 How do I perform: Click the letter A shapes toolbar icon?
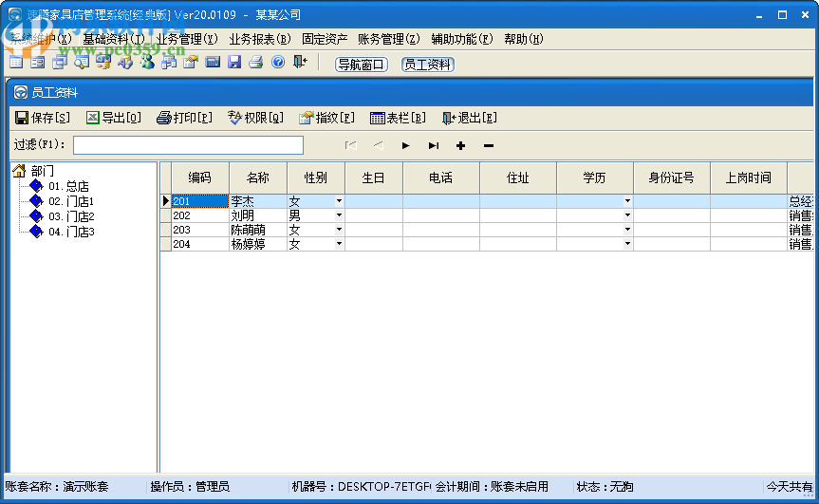click(x=125, y=63)
